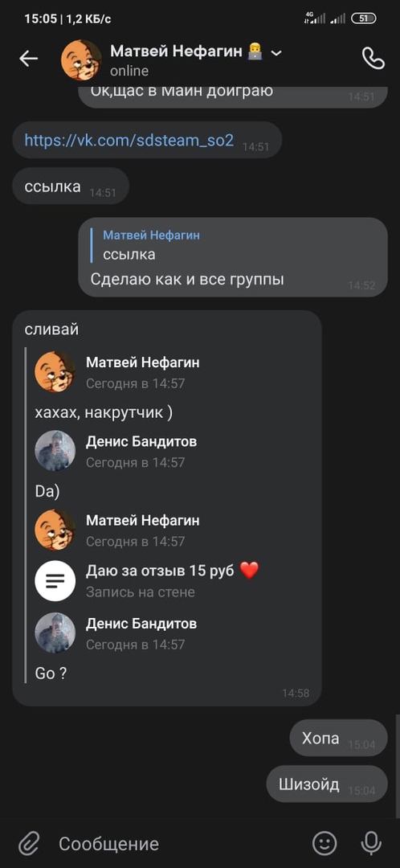This screenshot has height=868, width=400.
Task: Tap the ссылка message sent at 14:51
Action: pyautogui.click(x=71, y=186)
